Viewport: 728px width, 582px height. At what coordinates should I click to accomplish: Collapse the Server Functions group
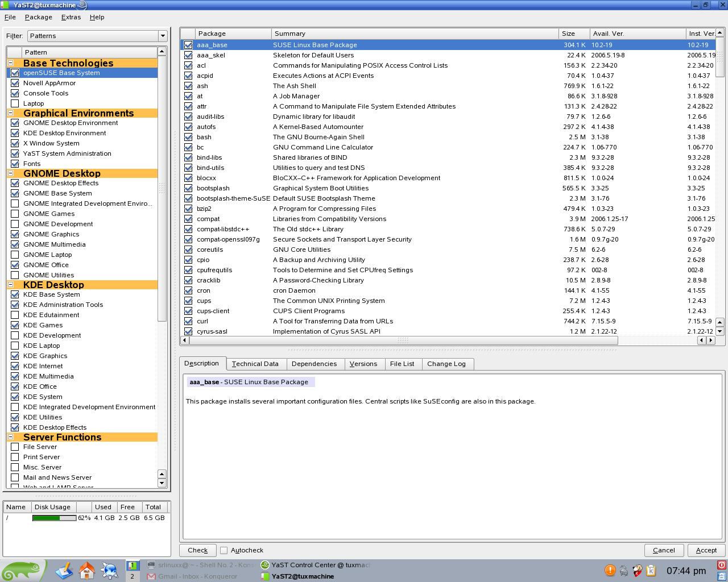point(11,437)
